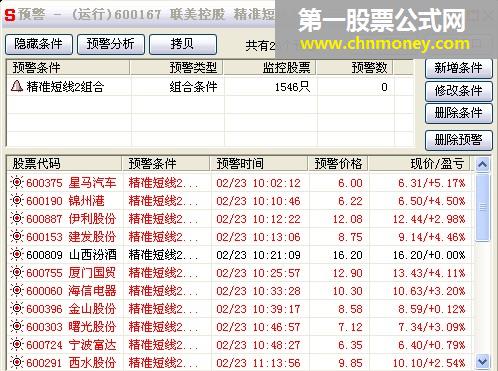Open 预警分析 analysis
Screen dimensions: 498x371
(x=111, y=44)
